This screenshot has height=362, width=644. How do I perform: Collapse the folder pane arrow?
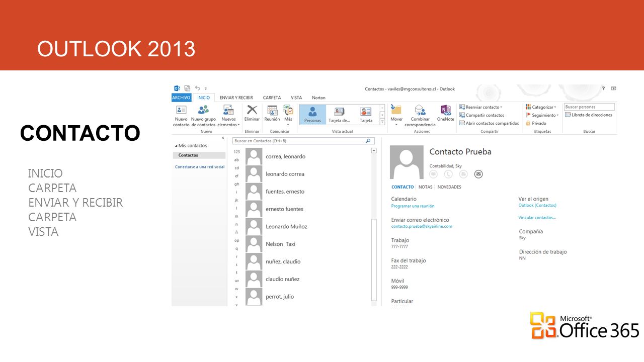[x=223, y=138]
